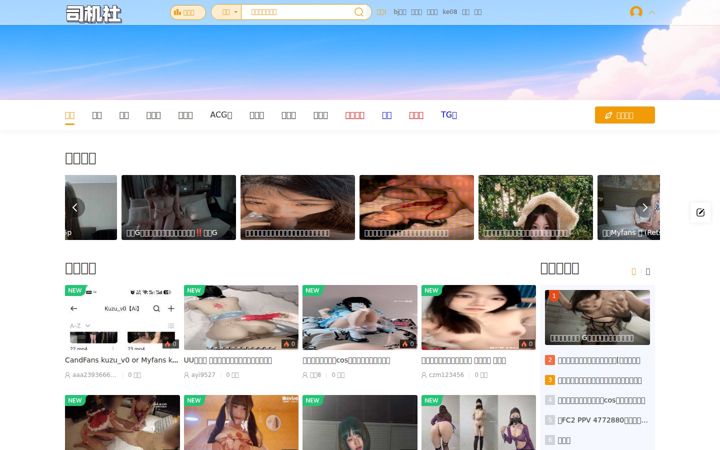Select the first highlighted navigation tab
720x450 pixels.
point(70,115)
